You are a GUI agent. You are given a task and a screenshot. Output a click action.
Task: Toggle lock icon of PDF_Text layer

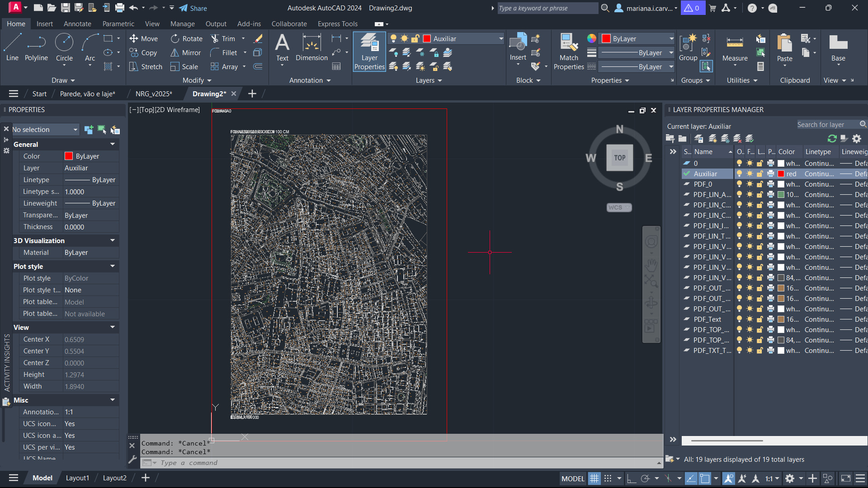(760, 319)
